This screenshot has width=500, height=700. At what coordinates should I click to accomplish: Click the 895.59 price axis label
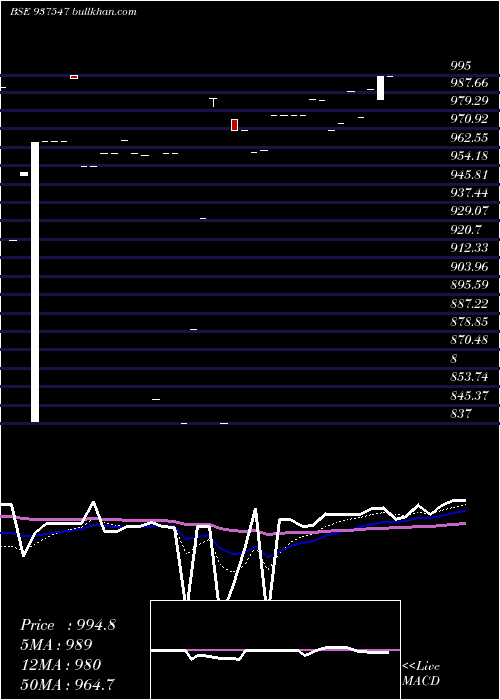[469, 285]
